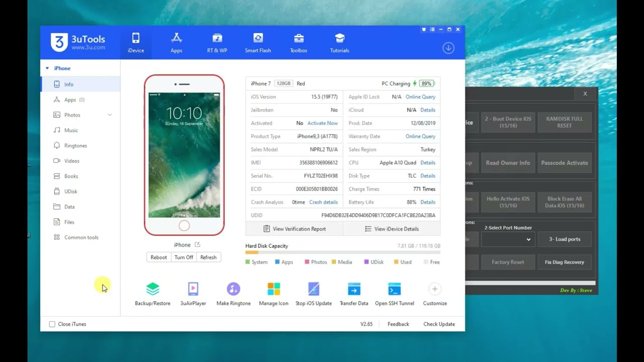Launch Backup/Restore tool
644x362 pixels.
point(152,294)
